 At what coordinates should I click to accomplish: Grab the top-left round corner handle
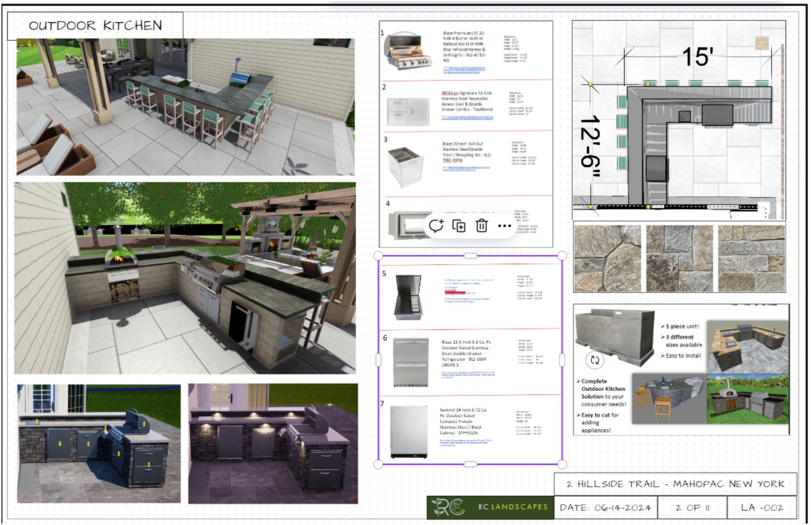coord(378,255)
